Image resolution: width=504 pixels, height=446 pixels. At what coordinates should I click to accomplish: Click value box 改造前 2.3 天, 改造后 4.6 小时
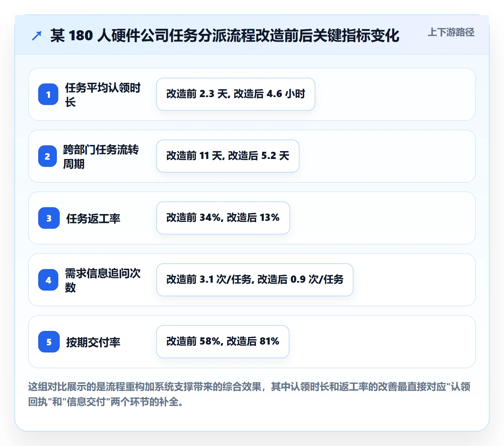[x=236, y=94]
